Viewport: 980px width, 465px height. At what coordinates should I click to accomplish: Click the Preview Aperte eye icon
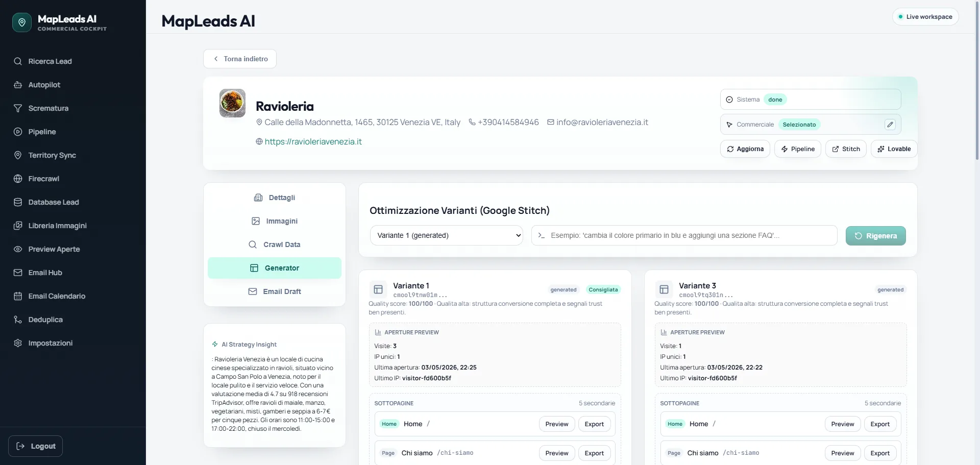coord(18,249)
